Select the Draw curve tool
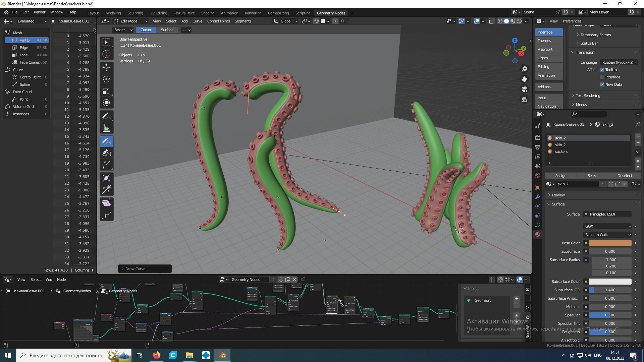This screenshot has width=644, height=362. [x=106, y=141]
